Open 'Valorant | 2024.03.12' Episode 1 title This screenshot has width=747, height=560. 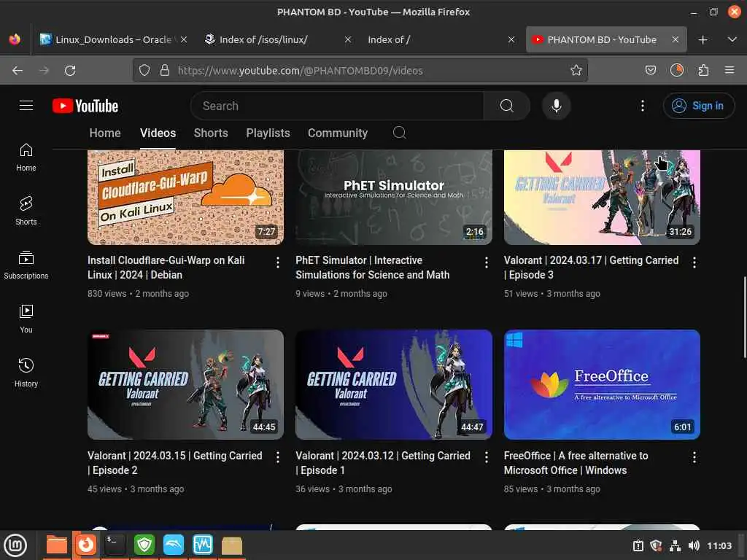[382, 463]
